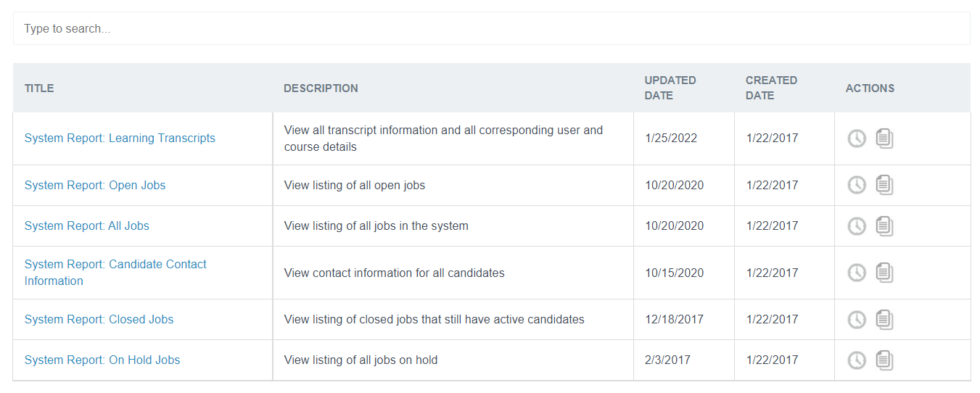This screenshot has width=980, height=393.
Task: Click copy icon for Learning Transcripts report
Action: pyautogui.click(x=884, y=138)
